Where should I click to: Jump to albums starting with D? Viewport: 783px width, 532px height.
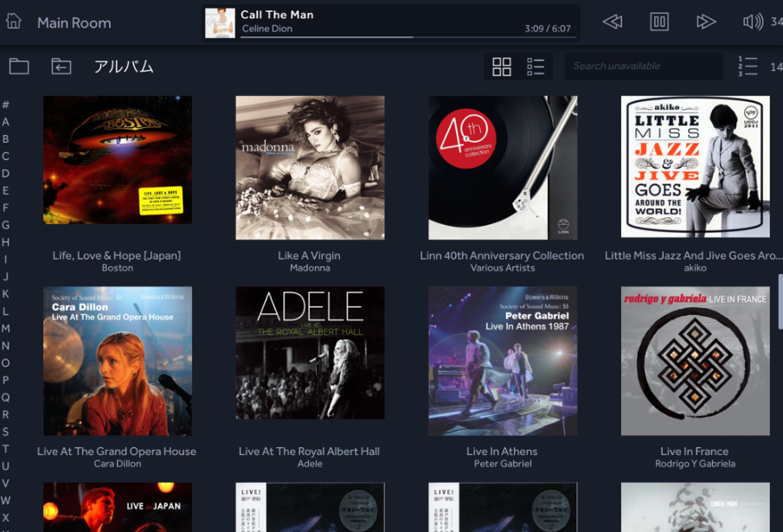tap(5, 173)
